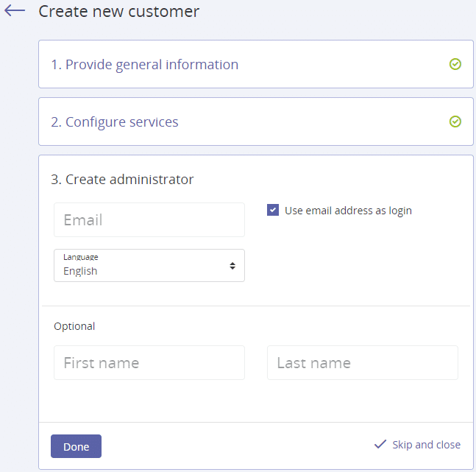
Task: Click Skip and close link
Action: click(x=426, y=445)
